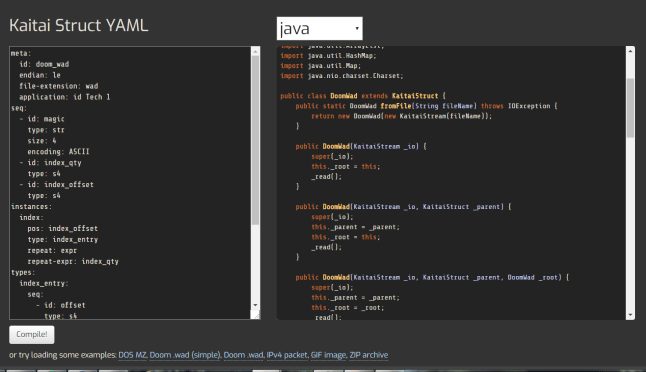Click the 'type: index_entry' line

(x=63, y=239)
